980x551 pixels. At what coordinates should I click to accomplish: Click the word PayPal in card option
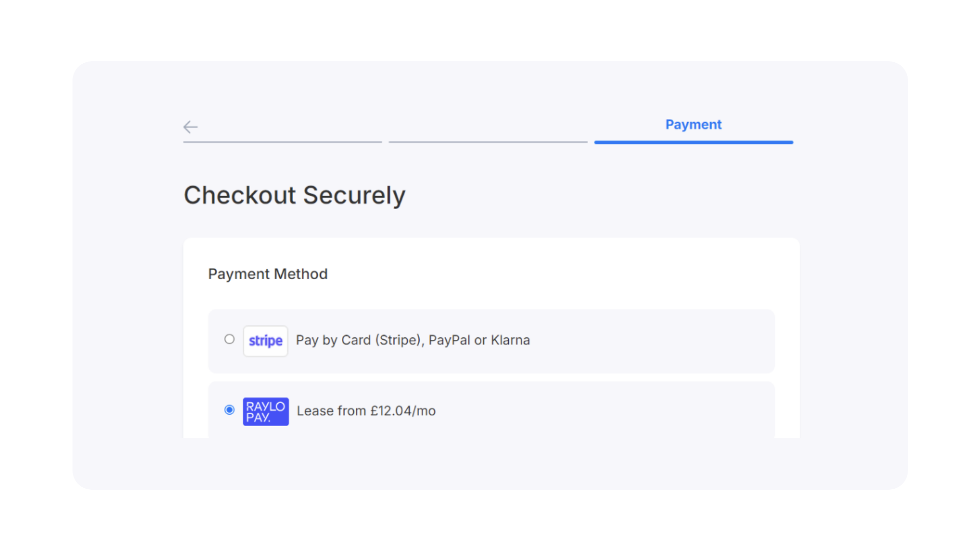coord(449,340)
